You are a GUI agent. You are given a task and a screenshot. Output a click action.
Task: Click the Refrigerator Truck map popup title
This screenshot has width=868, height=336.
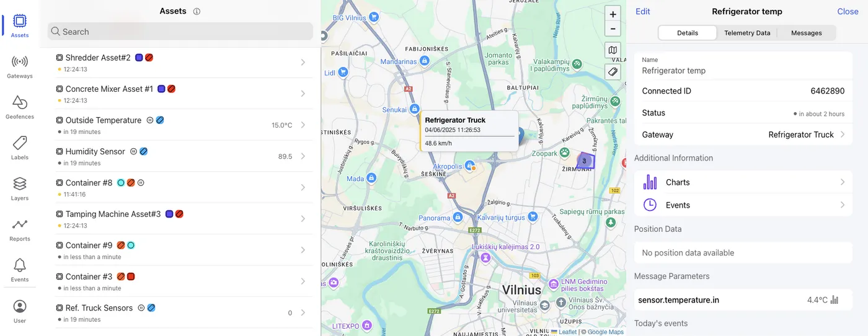[x=455, y=120]
